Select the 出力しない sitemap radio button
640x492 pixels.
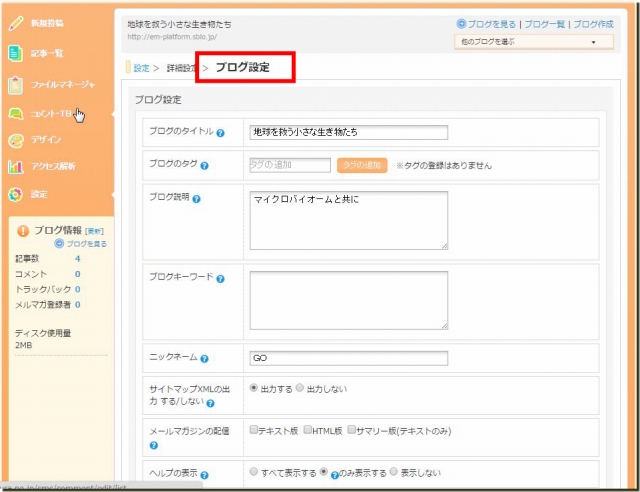298,388
